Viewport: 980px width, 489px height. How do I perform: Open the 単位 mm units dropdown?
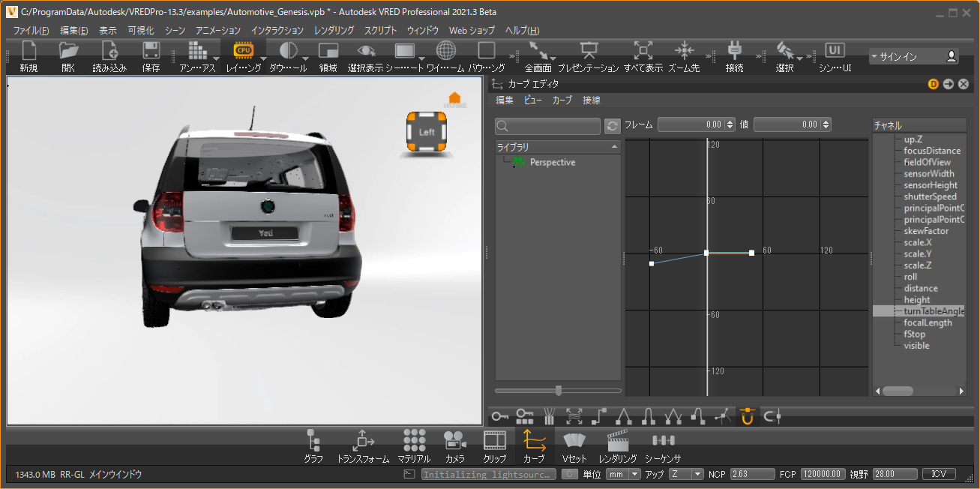pyautogui.click(x=624, y=474)
